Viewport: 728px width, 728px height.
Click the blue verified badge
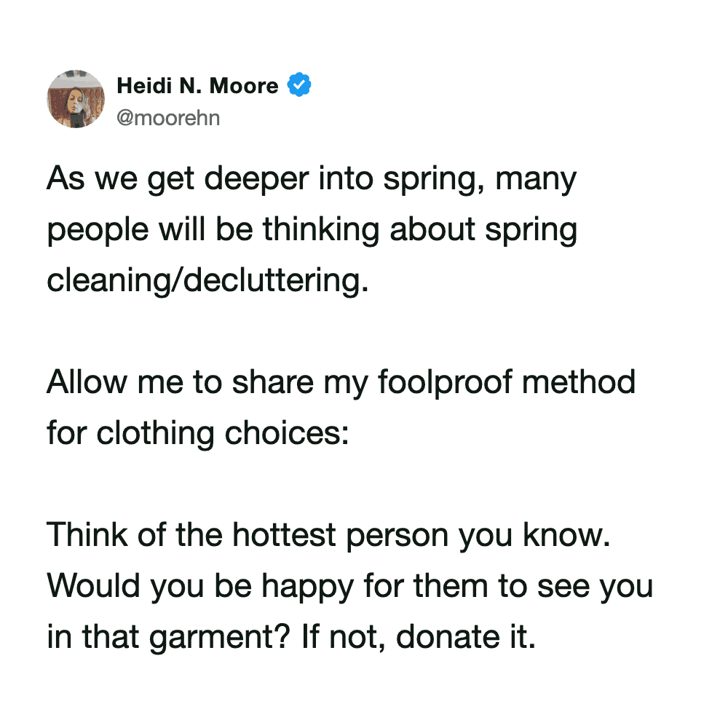(300, 85)
